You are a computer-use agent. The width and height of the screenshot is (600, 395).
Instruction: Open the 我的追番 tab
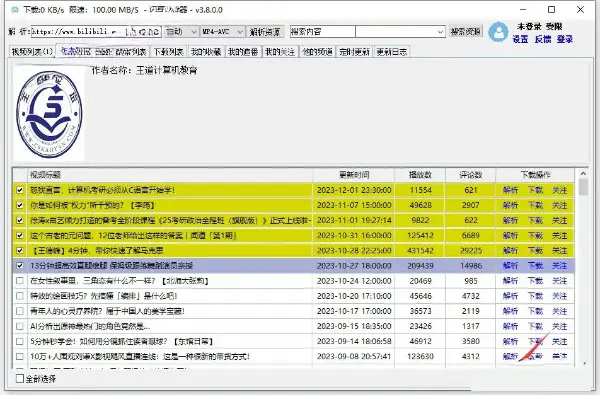click(243, 52)
